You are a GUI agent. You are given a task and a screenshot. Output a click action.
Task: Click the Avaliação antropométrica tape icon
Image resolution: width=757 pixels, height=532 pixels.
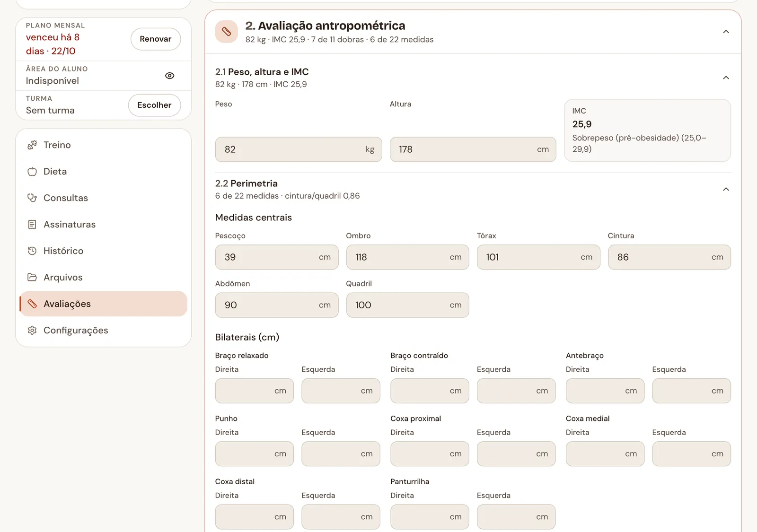click(x=227, y=32)
